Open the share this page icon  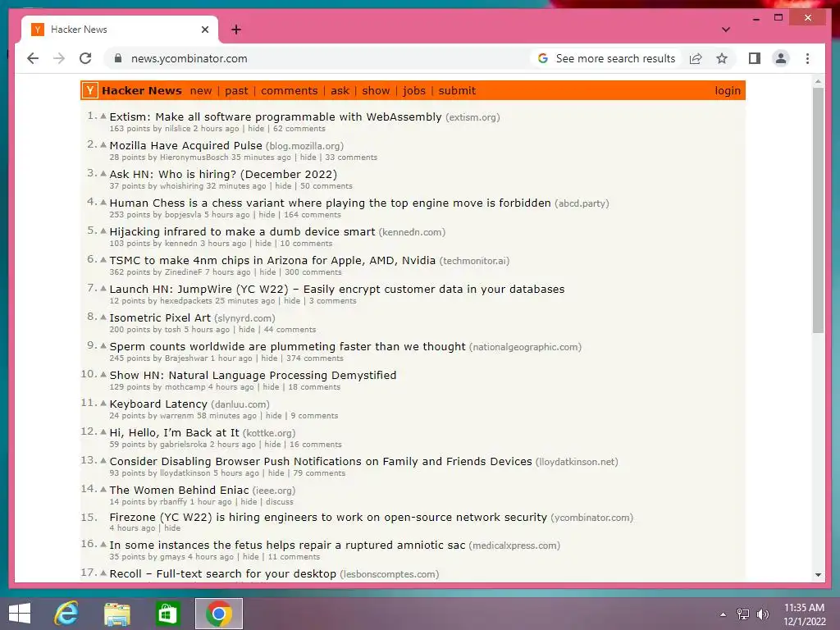[696, 58]
